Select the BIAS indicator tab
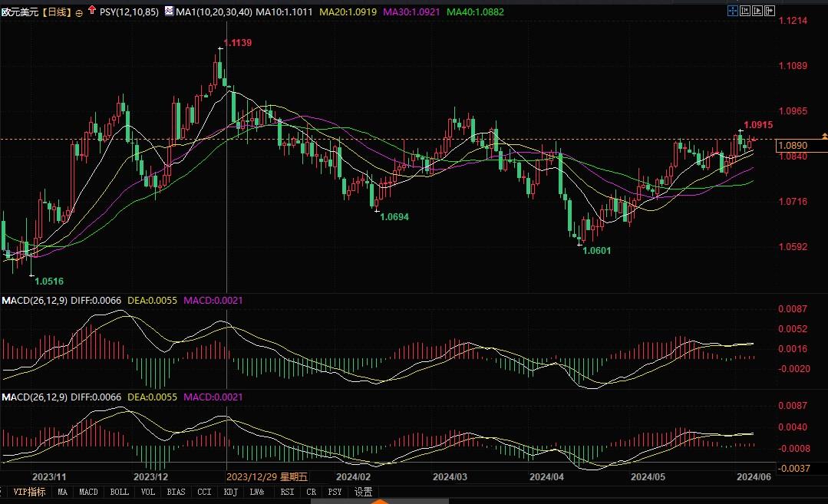This screenshot has height=504, width=828. 176,492
